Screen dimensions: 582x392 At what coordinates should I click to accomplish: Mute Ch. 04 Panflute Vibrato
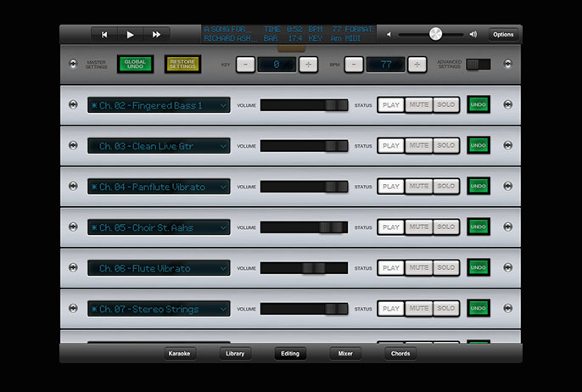419,187
